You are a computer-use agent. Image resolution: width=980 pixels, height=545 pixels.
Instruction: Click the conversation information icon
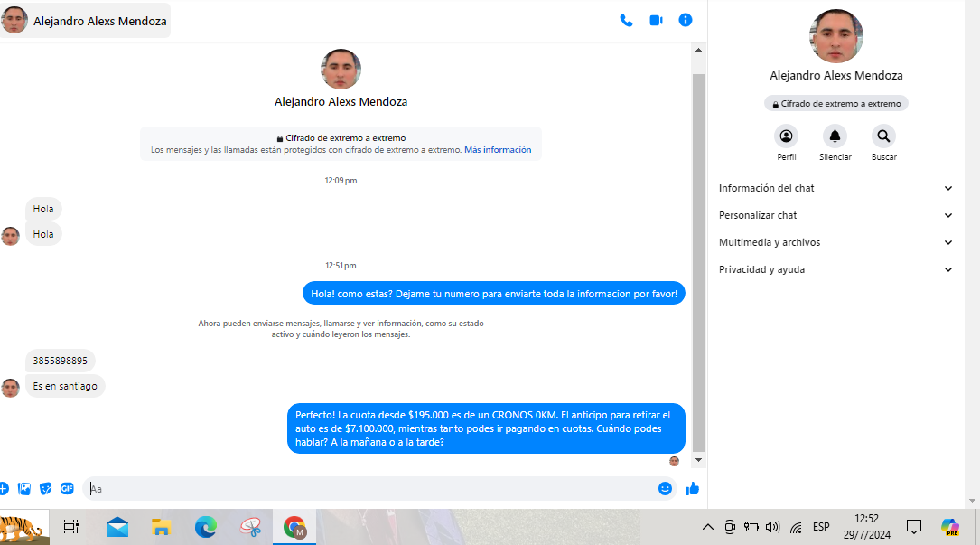pos(686,20)
